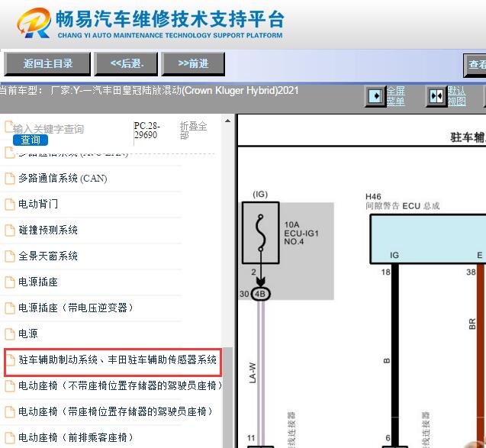Click document icon beside 多路通信系统 (CAN)
The width and height of the screenshot is (486, 448).
[10, 179]
